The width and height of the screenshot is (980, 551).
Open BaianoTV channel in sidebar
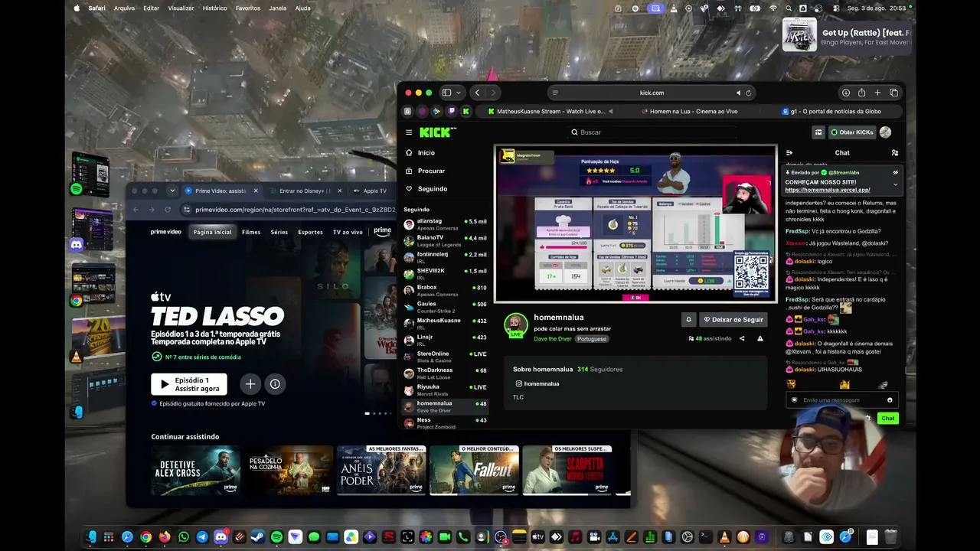coord(446,241)
